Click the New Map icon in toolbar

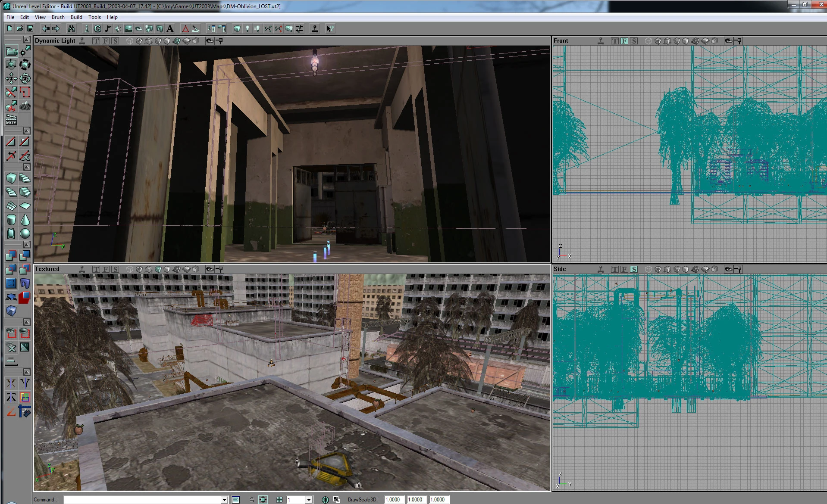click(9, 29)
